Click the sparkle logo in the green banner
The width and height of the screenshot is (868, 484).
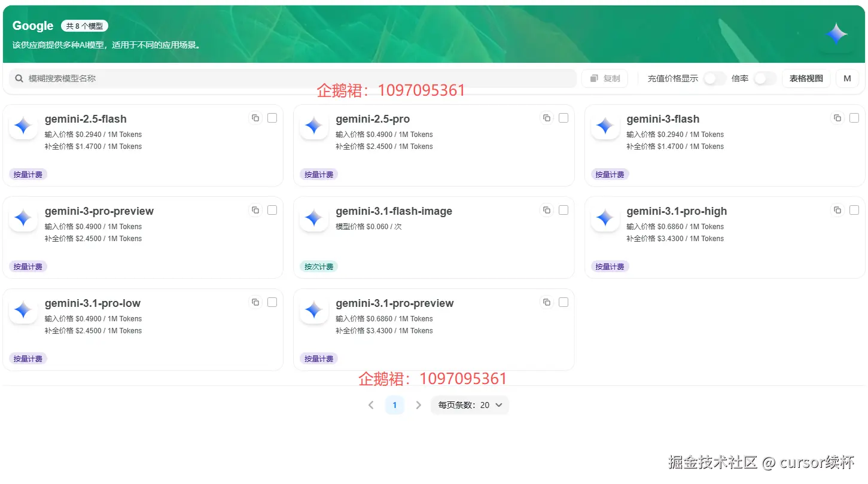pos(836,34)
